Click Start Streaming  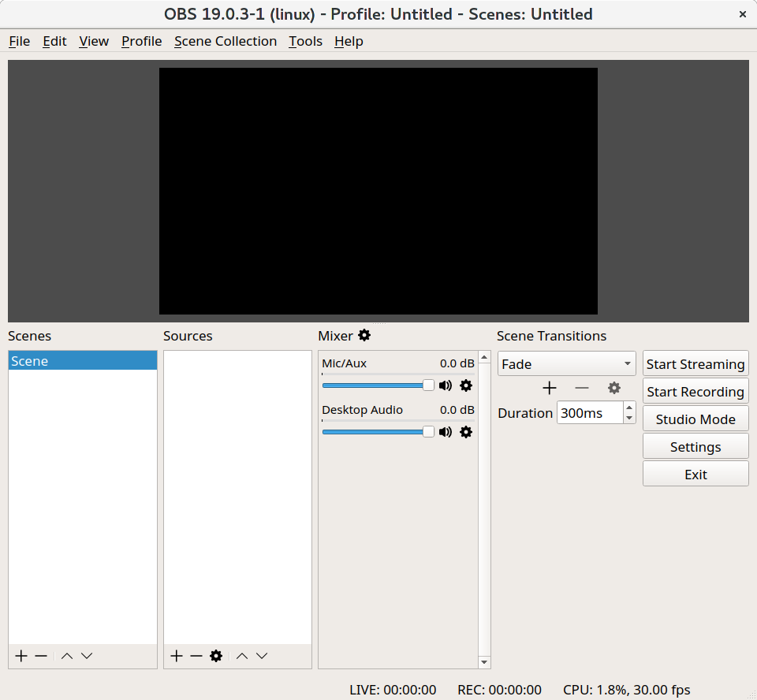coord(695,363)
